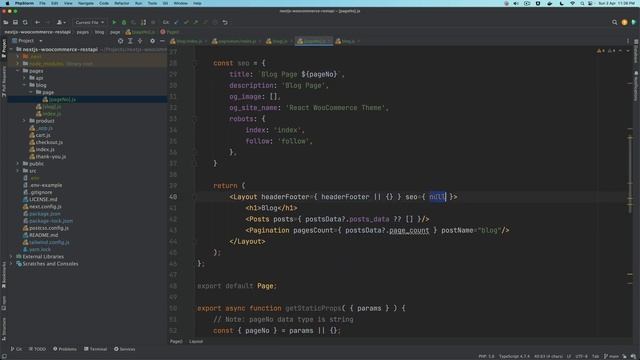Expand the api folder
This screenshot has height=360, width=640.
tap(24, 78)
